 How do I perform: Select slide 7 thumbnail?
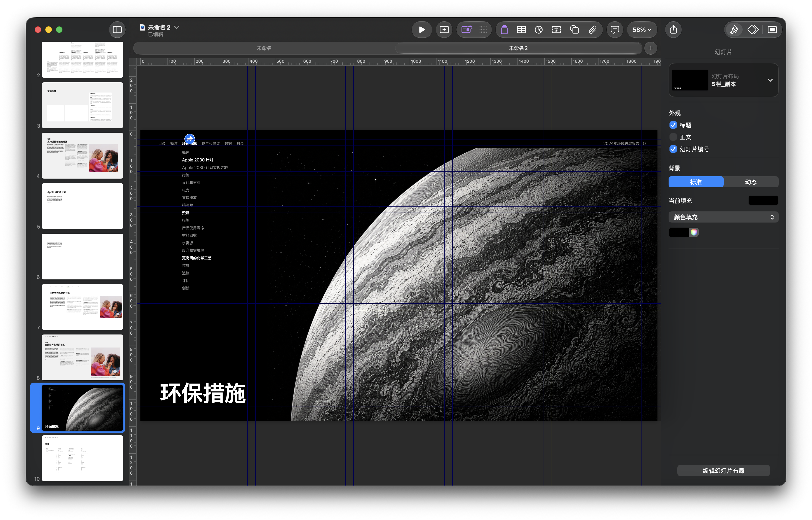pos(82,307)
